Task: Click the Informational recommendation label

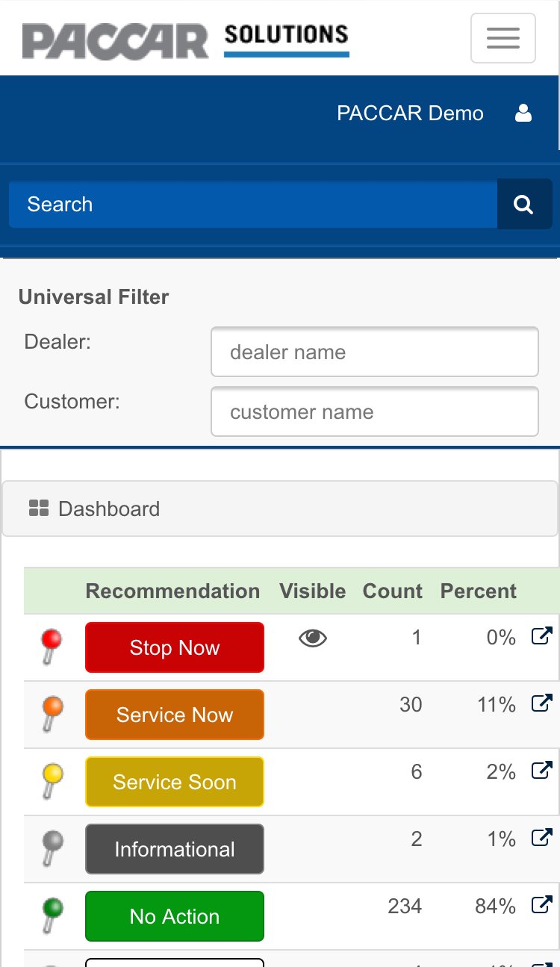Action: [174, 849]
